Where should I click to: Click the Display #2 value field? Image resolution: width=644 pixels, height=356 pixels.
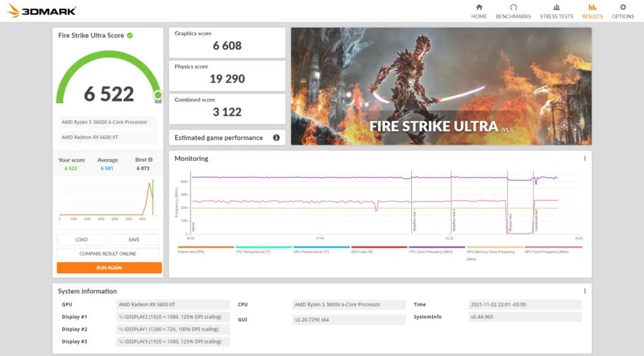(x=172, y=329)
